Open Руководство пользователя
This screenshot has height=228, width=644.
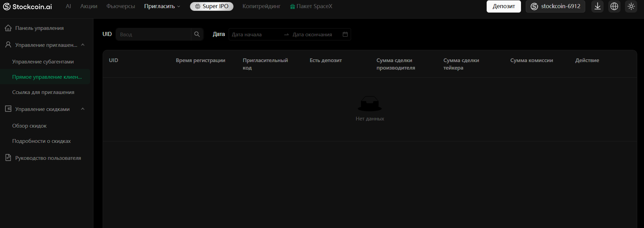point(48,158)
